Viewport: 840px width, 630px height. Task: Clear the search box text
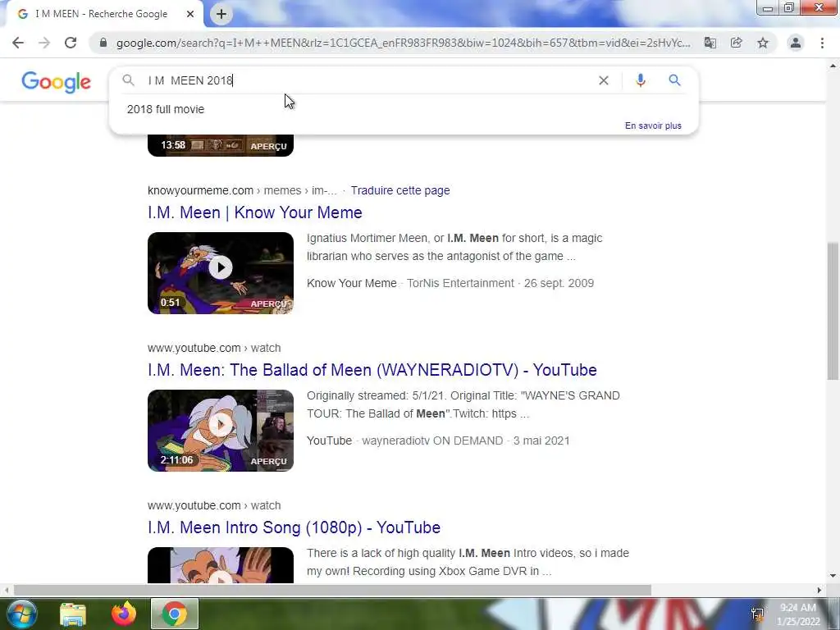(x=603, y=80)
